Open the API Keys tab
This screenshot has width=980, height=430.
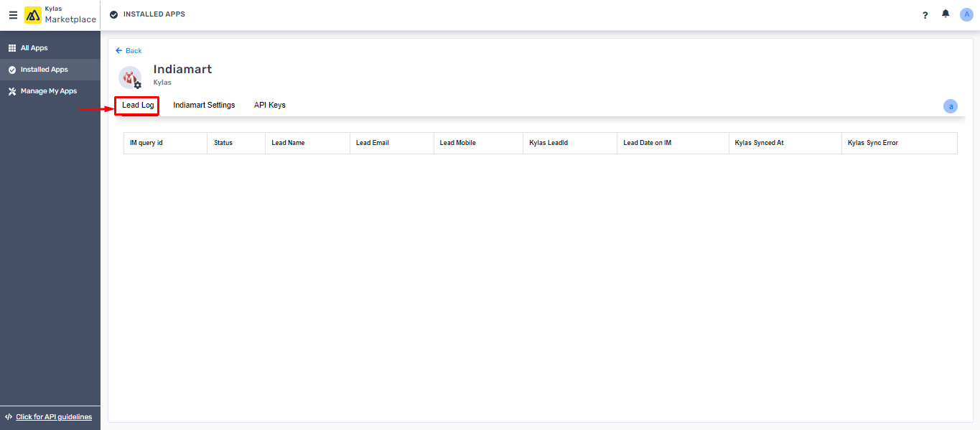coord(270,106)
